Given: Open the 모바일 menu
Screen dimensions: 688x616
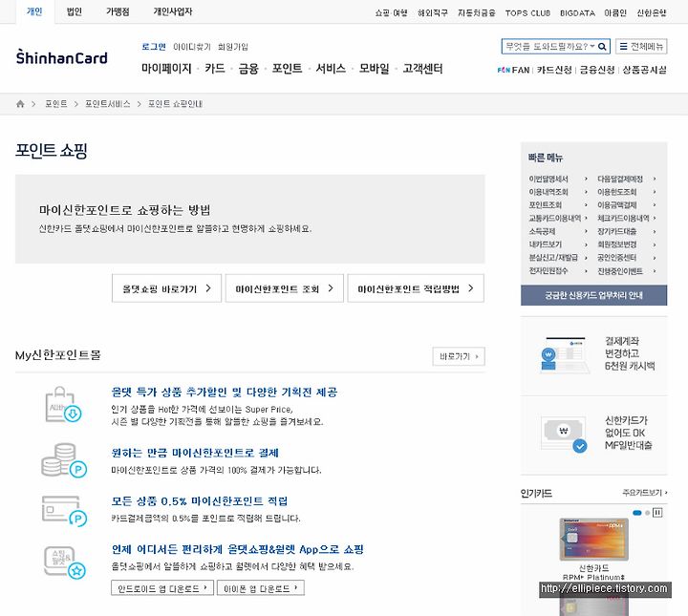Looking at the screenshot, I should [x=375, y=69].
